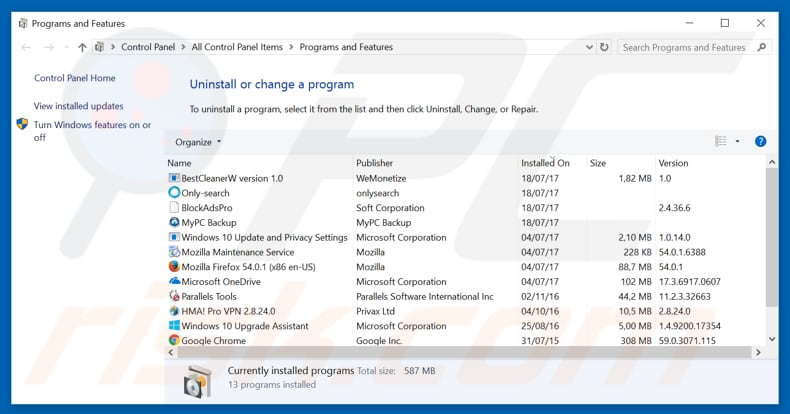Click the vertical scrollbar thumb
790x414 pixels.
click(x=771, y=237)
